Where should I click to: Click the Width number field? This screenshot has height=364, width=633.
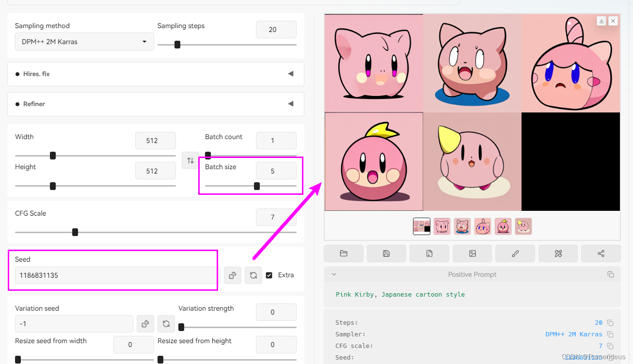coord(156,141)
